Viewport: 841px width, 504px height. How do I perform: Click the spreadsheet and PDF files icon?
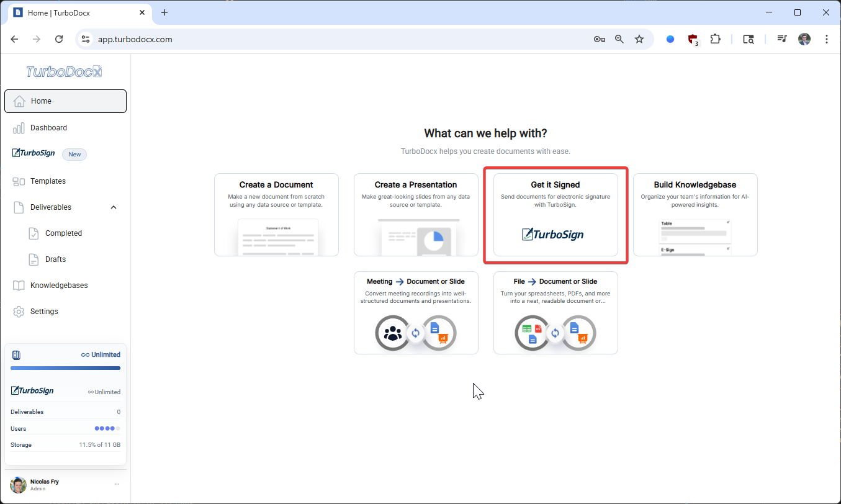click(533, 333)
